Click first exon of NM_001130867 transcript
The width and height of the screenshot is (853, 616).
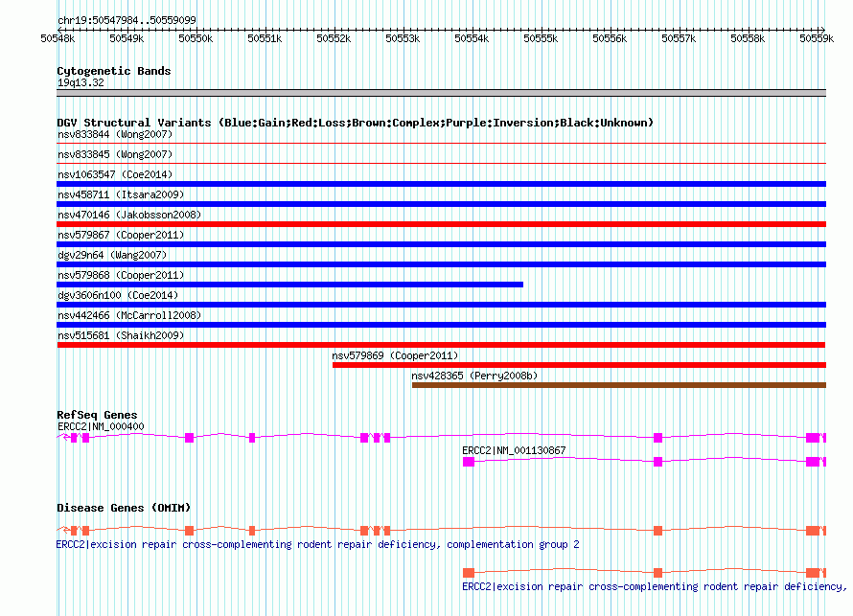click(469, 462)
